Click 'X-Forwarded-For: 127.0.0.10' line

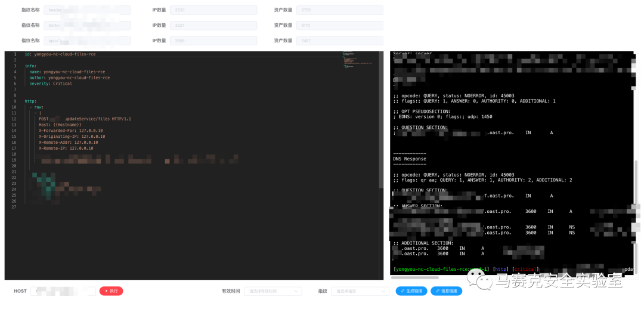[x=69, y=131]
